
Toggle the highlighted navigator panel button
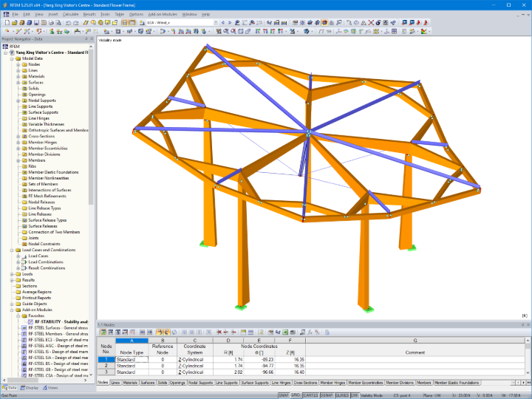125,23
